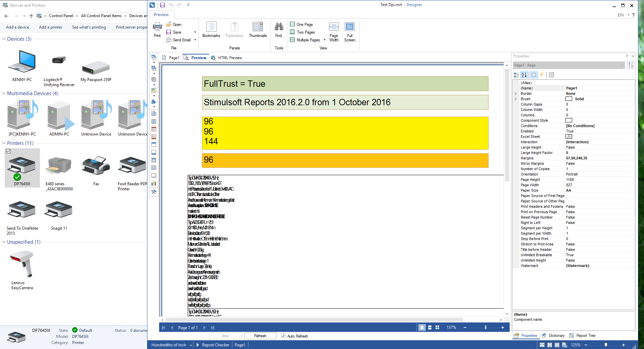The image size is (644, 349).
Task: Click the designer zoom slider handle in status bar
Action: pos(606,345)
